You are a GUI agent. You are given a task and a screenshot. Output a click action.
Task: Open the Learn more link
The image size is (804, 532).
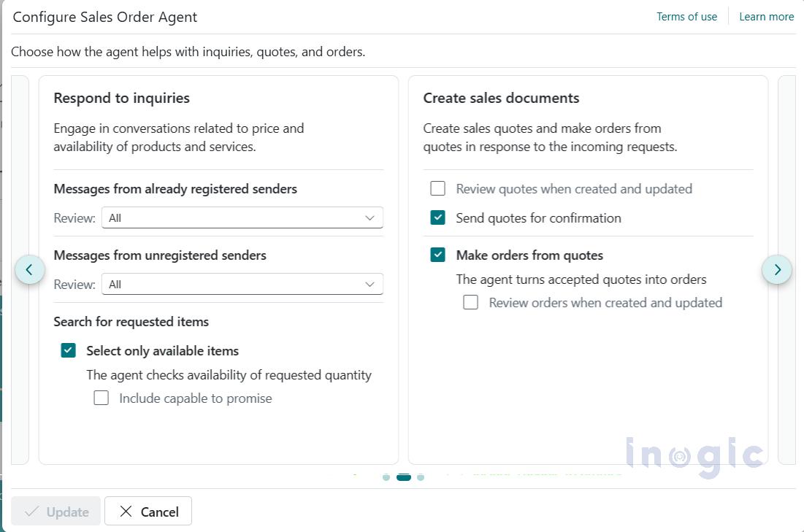coord(766,17)
